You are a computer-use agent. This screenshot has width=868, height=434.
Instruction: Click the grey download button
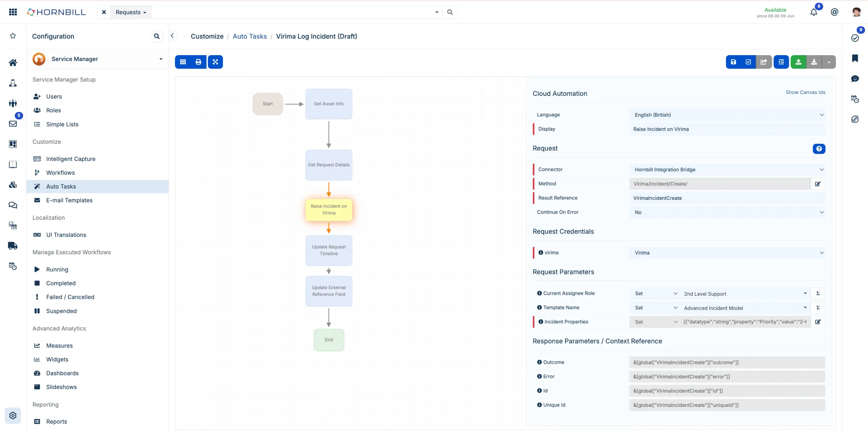(814, 62)
